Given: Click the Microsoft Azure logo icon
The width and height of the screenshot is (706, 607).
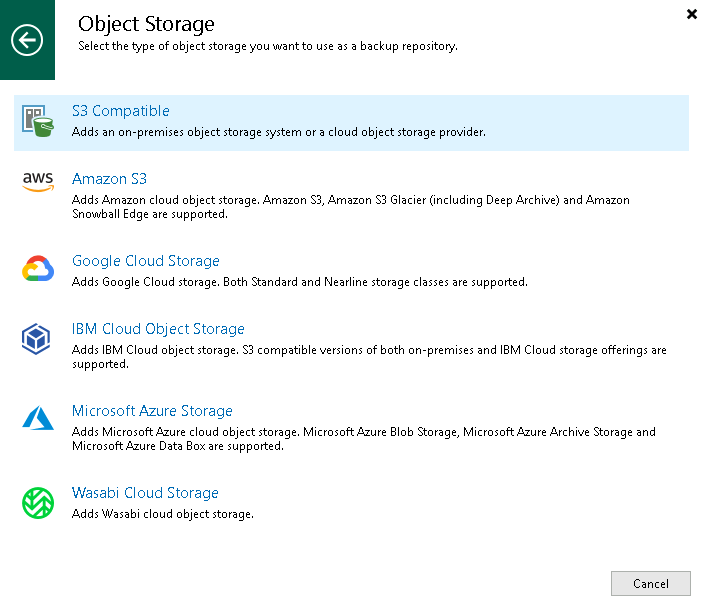Looking at the screenshot, I should click(x=38, y=420).
